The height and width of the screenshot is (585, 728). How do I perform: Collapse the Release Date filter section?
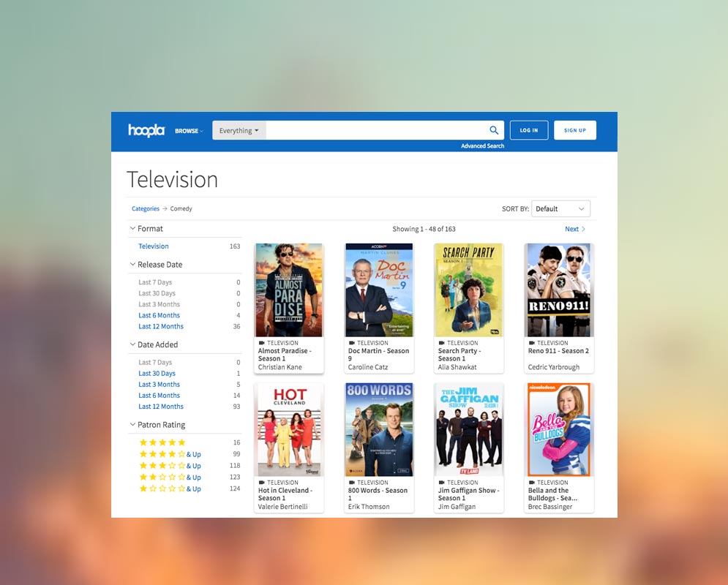[x=156, y=265]
